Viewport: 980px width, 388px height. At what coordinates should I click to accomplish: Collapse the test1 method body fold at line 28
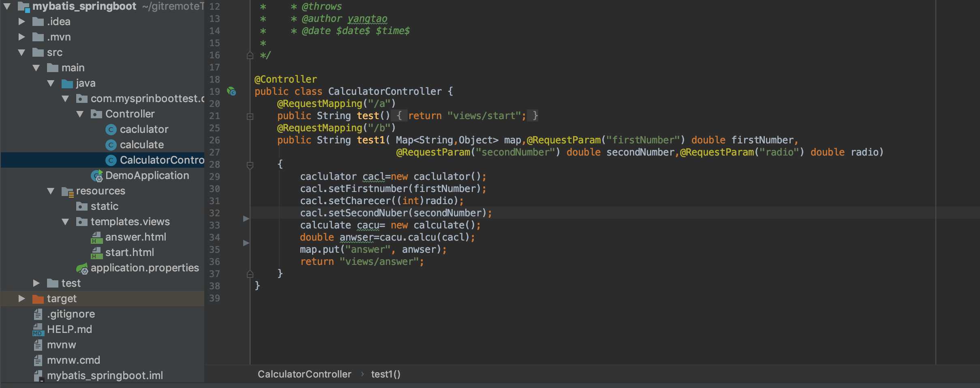coord(250,165)
